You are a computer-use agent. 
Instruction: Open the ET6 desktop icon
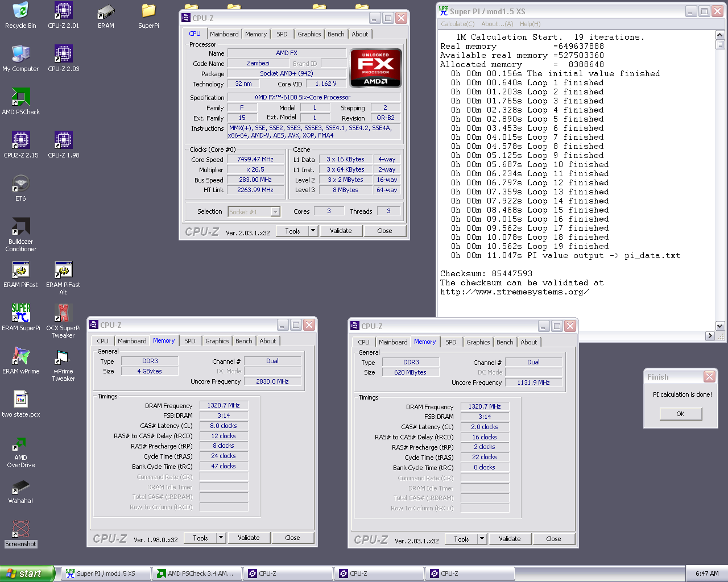click(20, 188)
